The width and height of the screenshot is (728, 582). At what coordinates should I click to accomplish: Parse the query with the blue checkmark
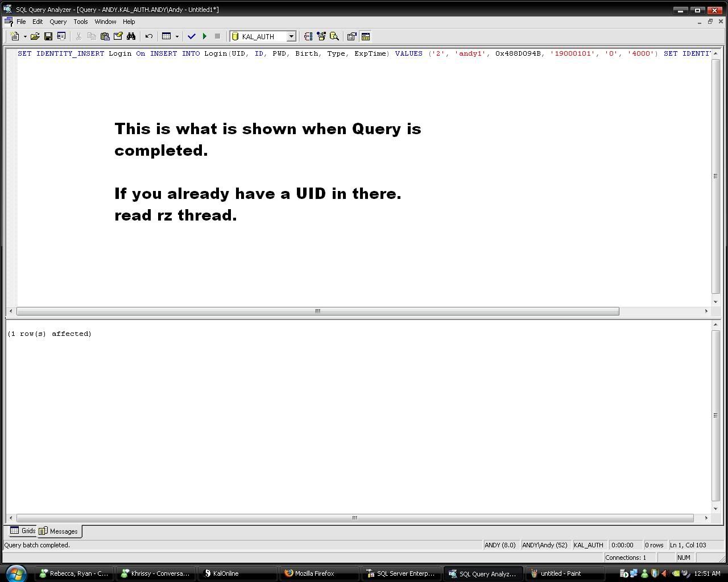192,36
